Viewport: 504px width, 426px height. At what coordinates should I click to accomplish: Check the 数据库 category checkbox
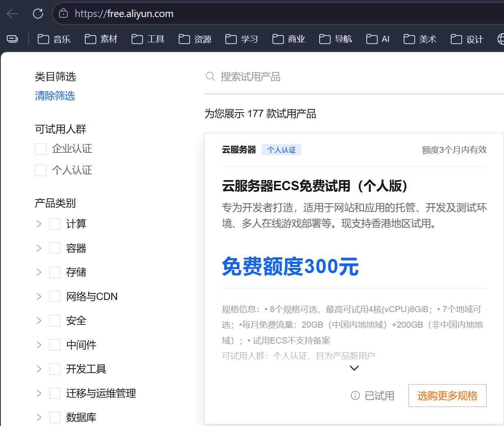pos(55,417)
